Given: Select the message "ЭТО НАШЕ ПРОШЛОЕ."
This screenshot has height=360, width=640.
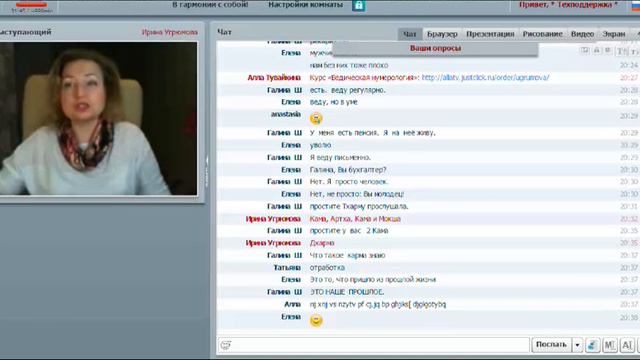Looking at the screenshot, I should point(347,292).
